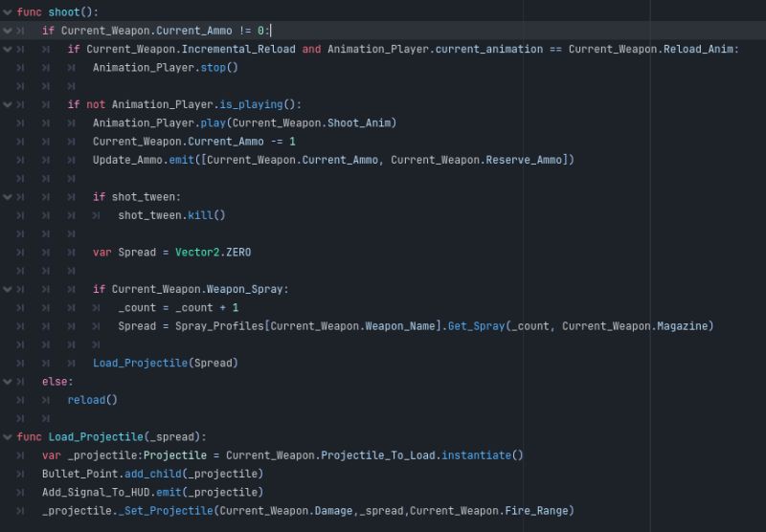Click the 'Projectile' type annotation
This screenshot has height=532, width=766.
click(175, 455)
